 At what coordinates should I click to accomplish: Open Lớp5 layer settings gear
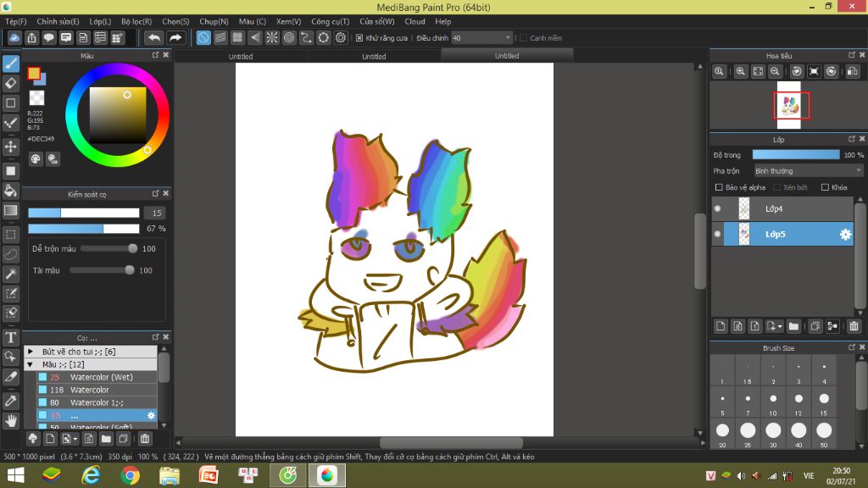coord(845,234)
